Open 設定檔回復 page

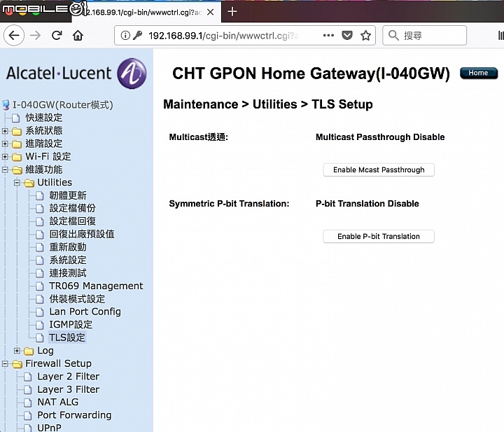72,221
